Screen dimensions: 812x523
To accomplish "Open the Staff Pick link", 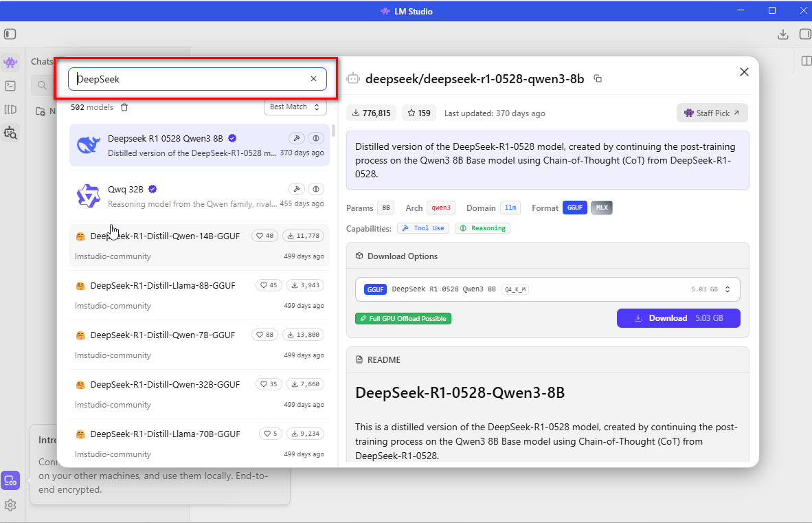I will point(712,113).
